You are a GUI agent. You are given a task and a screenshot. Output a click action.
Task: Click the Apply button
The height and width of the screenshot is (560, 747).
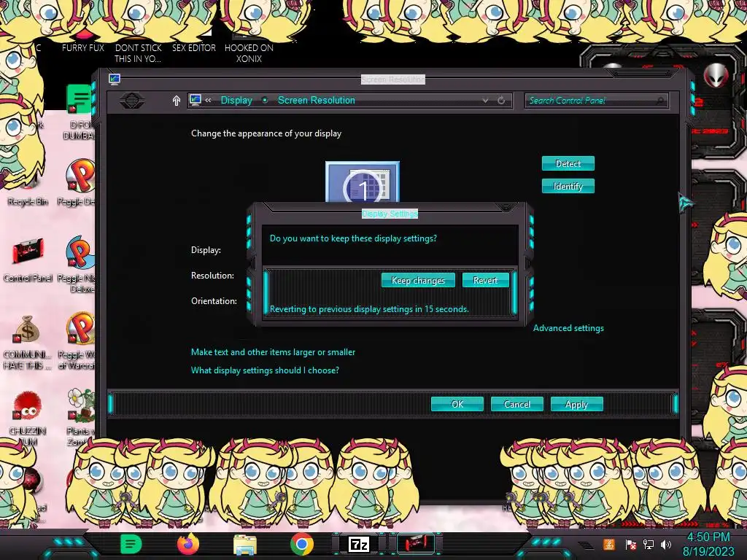tap(576, 404)
